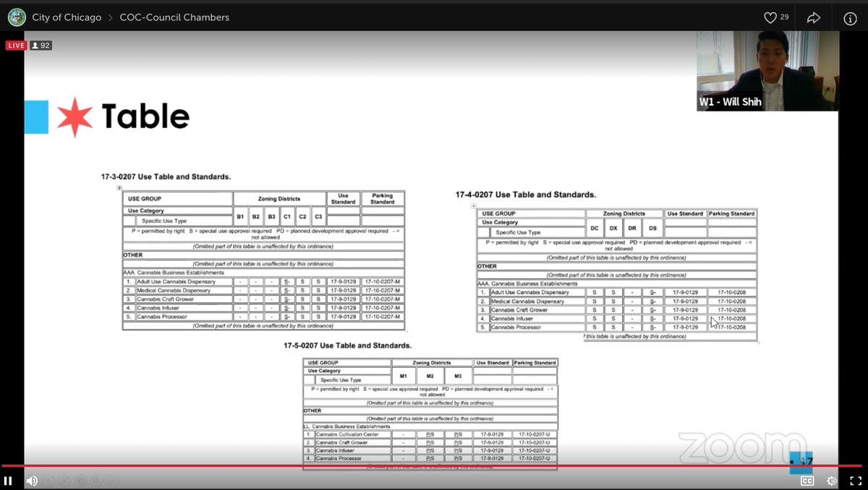Mute the video with the speaker icon
This screenshot has height=490, width=868.
click(x=32, y=481)
